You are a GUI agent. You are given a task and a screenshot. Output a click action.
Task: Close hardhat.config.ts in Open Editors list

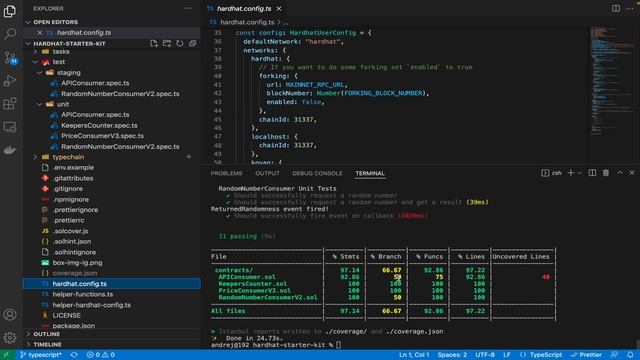pos(40,33)
